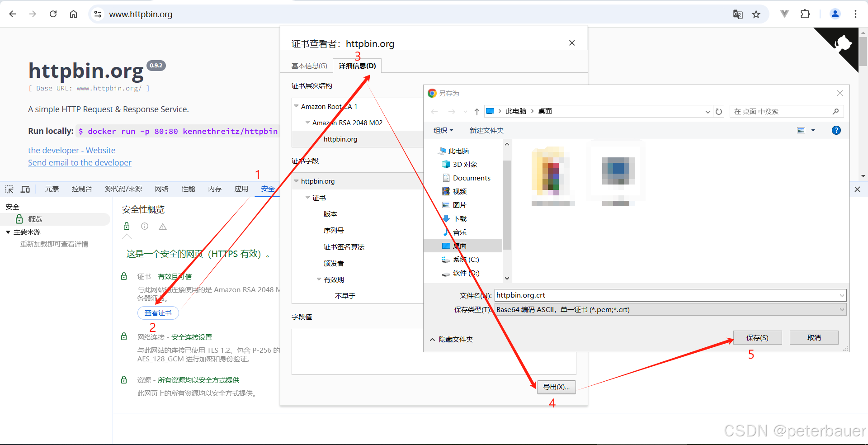The width and height of the screenshot is (868, 445).
Task: Toggle the device emulation toolbar in DevTools
Action: tap(25, 189)
